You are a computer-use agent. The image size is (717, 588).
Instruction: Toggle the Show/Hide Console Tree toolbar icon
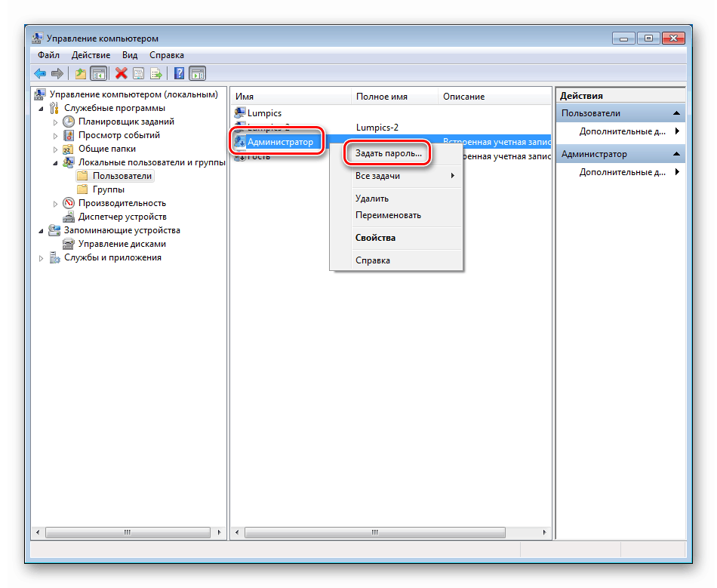[x=98, y=73]
